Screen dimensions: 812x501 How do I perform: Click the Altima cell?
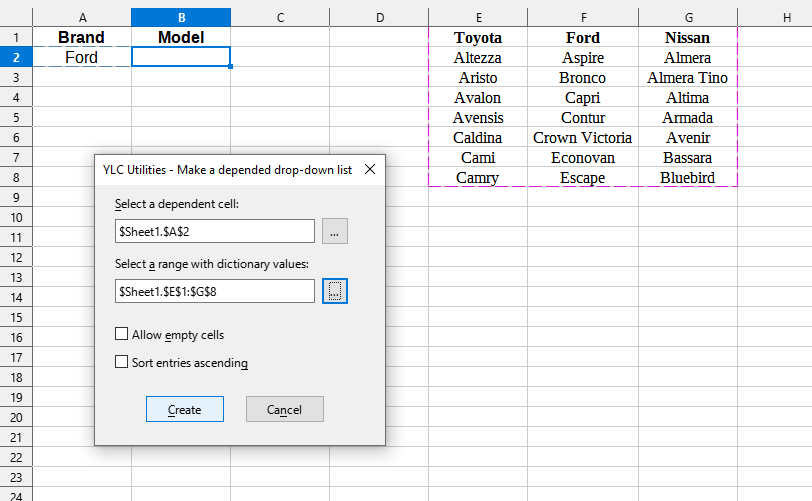688,97
